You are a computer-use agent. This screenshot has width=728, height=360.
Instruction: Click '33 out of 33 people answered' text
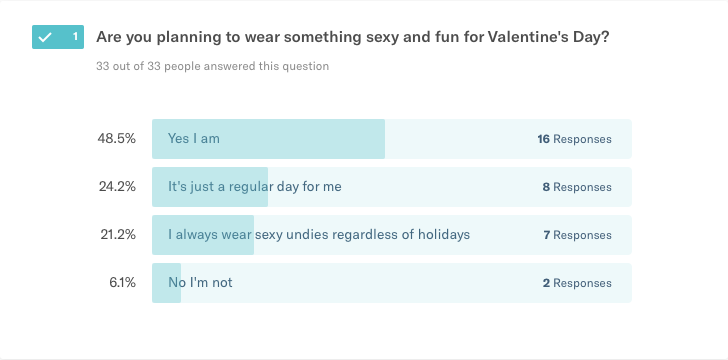tap(213, 66)
